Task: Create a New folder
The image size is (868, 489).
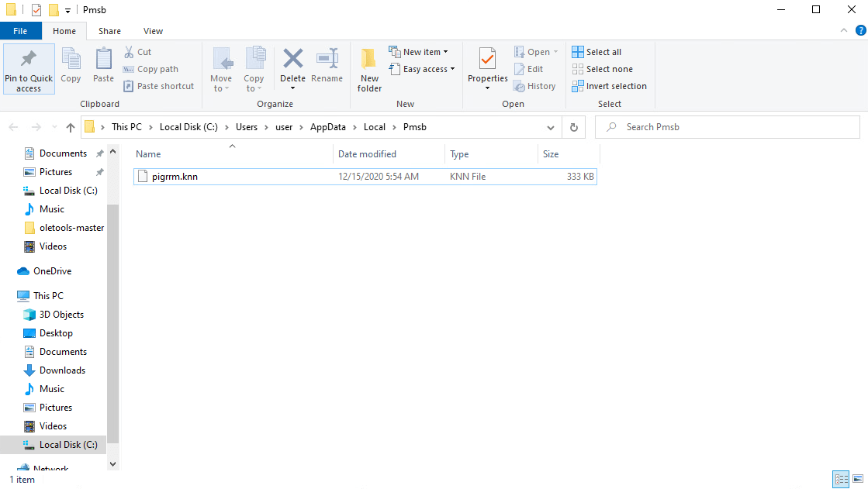Action: 369,69
